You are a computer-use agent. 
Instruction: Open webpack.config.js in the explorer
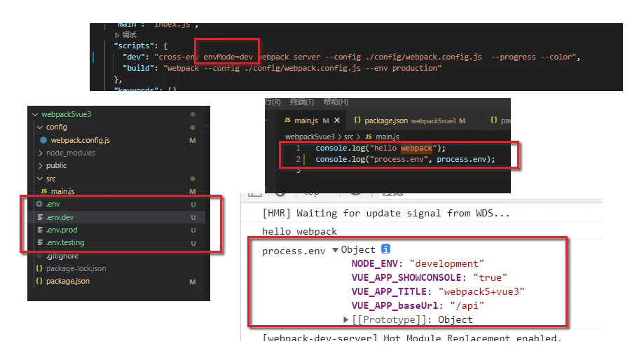click(80, 140)
